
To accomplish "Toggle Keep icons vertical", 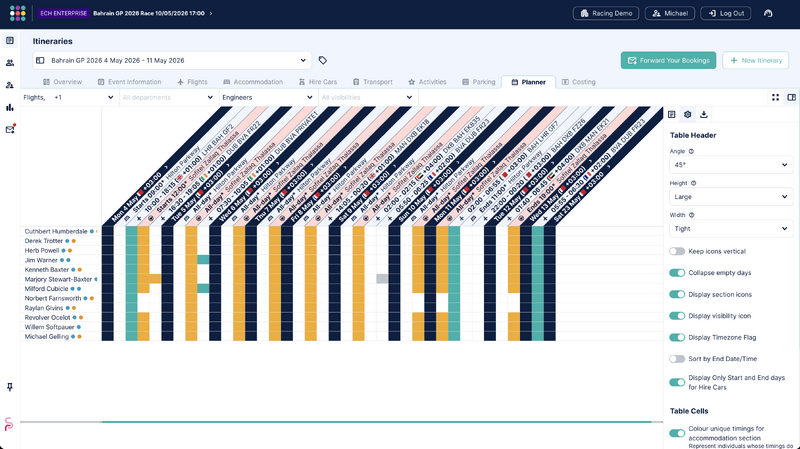I will pos(677,251).
